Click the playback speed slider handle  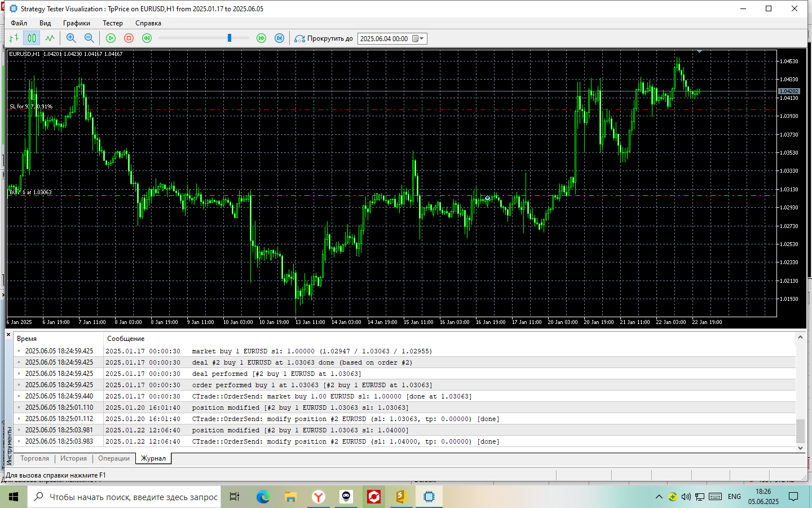pyautogui.click(x=230, y=38)
